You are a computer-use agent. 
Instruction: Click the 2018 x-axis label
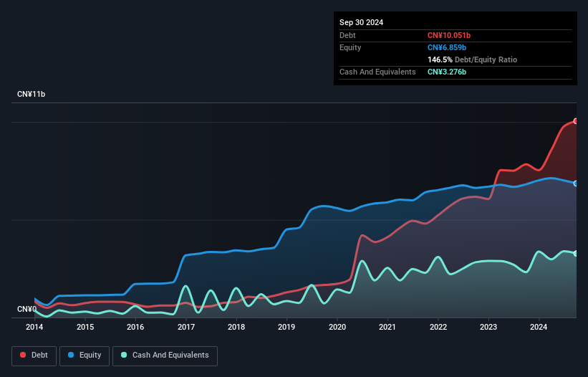point(236,327)
